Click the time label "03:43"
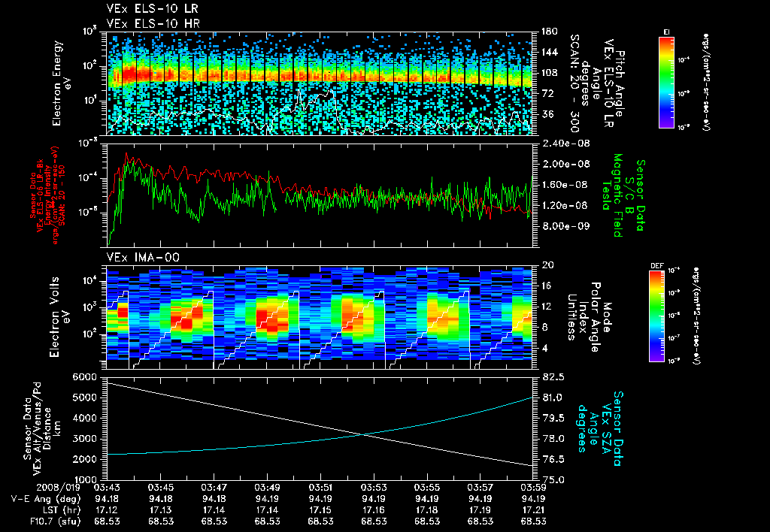This screenshot has width=770, height=532. click(x=107, y=488)
